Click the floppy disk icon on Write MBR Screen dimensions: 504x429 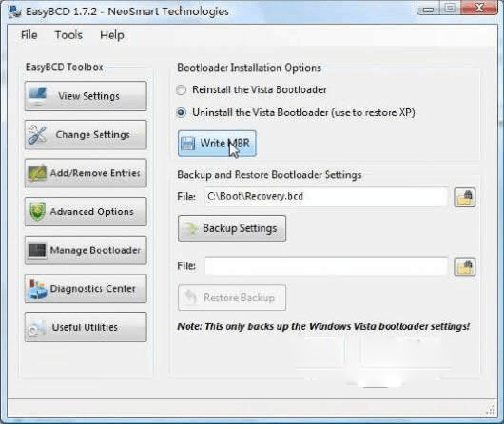click(187, 144)
